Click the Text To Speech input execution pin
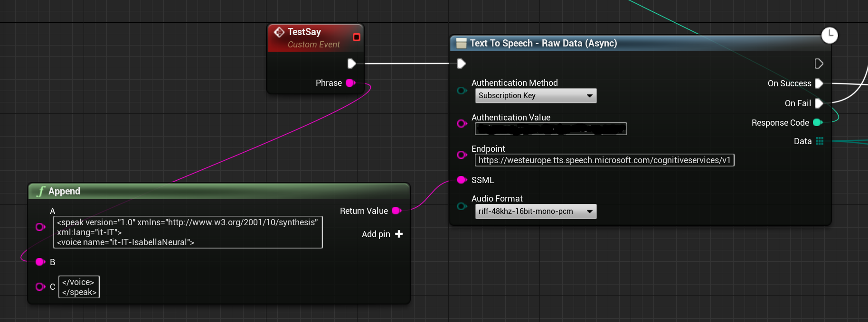The height and width of the screenshot is (322, 868). pyautogui.click(x=461, y=64)
